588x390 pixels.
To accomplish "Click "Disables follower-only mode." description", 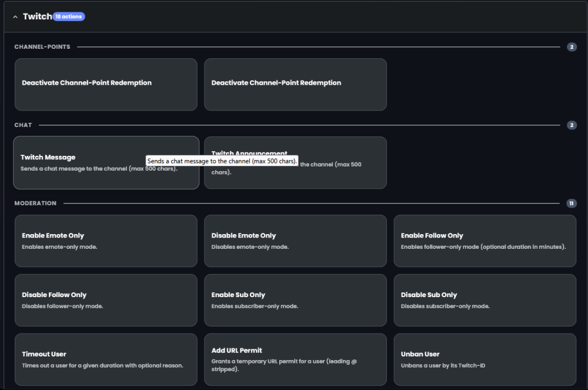I will coord(62,306).
